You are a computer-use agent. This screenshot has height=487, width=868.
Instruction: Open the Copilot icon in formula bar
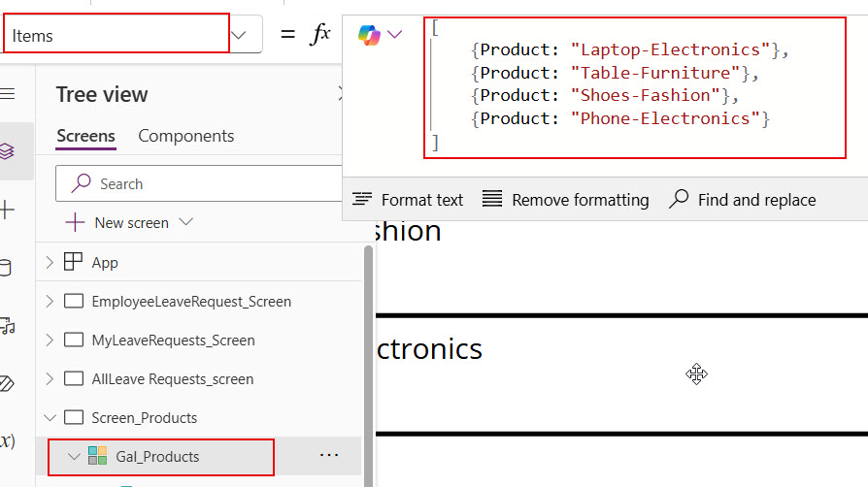[x=369, y=35]
